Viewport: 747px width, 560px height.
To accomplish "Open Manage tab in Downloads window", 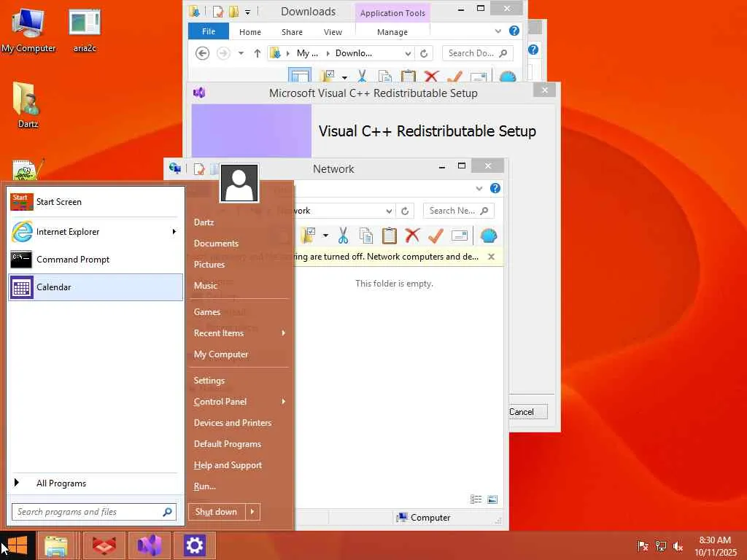I will 392,32.
